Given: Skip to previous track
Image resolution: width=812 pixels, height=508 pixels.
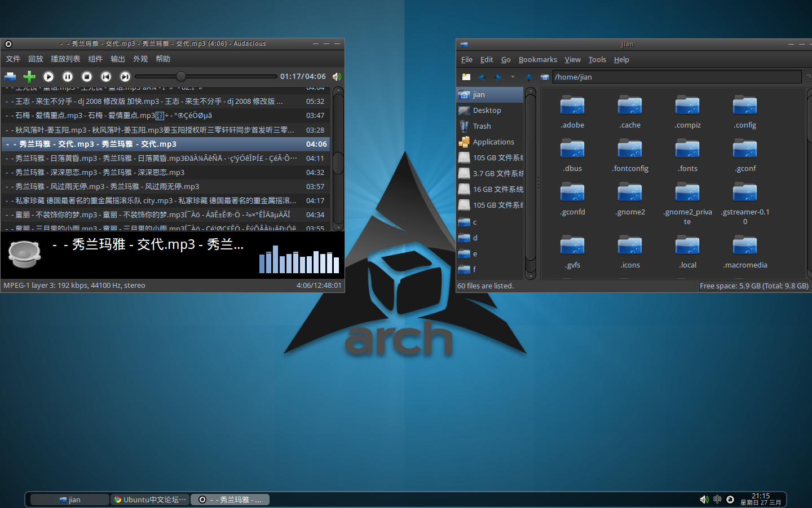Looking at the screenshot, I should tap(106, 76).
